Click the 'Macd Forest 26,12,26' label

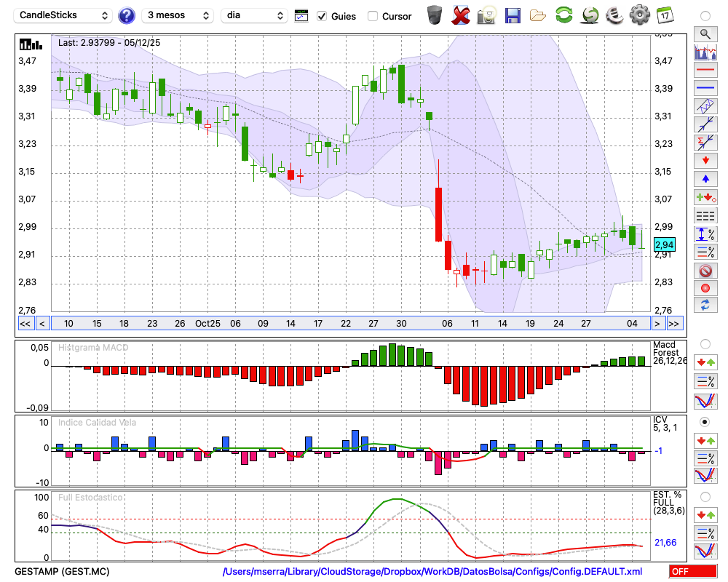[669, 353]
